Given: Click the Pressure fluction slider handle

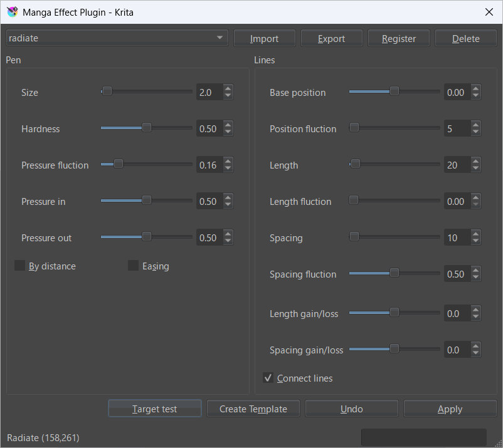Looking at the screenshot, I should click(x=119, y=164).
